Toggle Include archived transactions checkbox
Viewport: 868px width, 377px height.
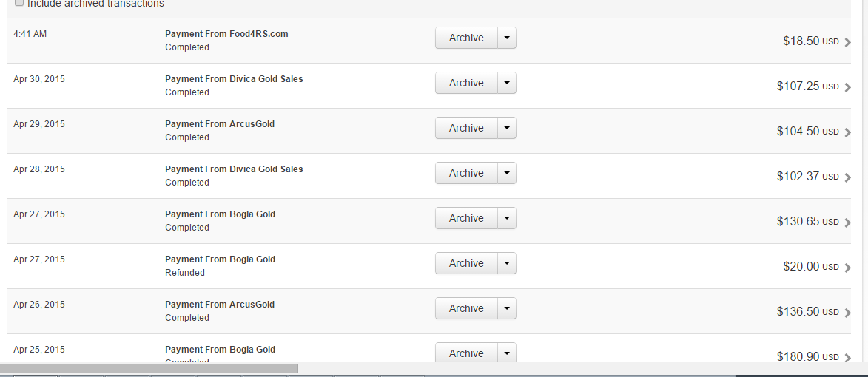tap(19, 3)
